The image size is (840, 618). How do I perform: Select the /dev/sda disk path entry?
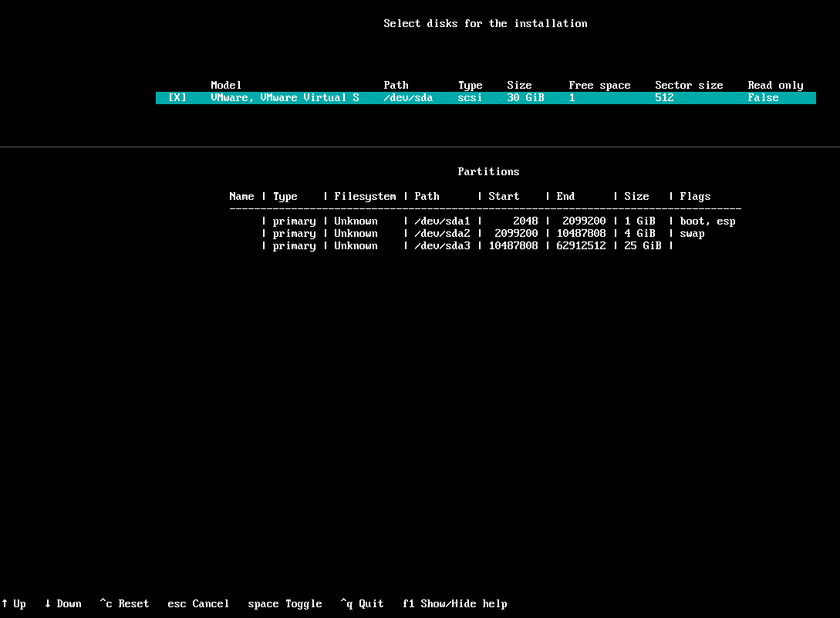coord(408,98)
